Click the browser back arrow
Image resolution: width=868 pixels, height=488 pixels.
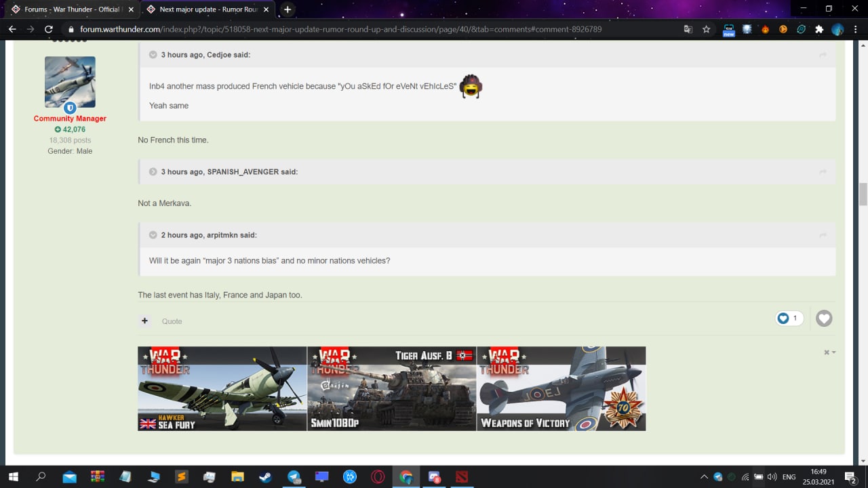coord(12,29)
